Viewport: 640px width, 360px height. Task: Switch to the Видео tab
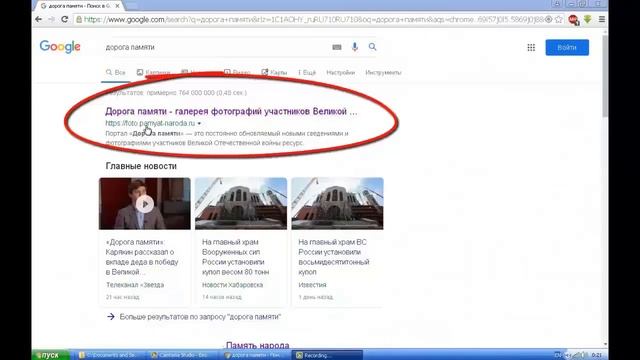237,73
